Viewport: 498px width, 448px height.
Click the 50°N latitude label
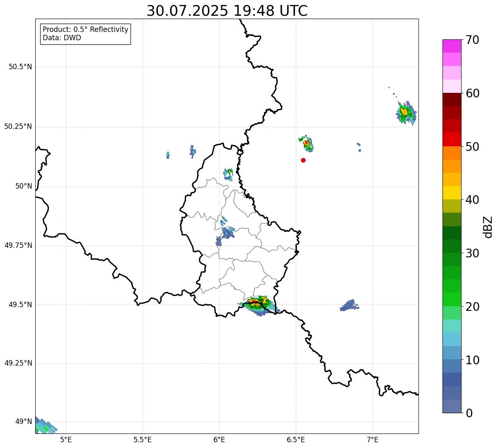tap(24, 186)
